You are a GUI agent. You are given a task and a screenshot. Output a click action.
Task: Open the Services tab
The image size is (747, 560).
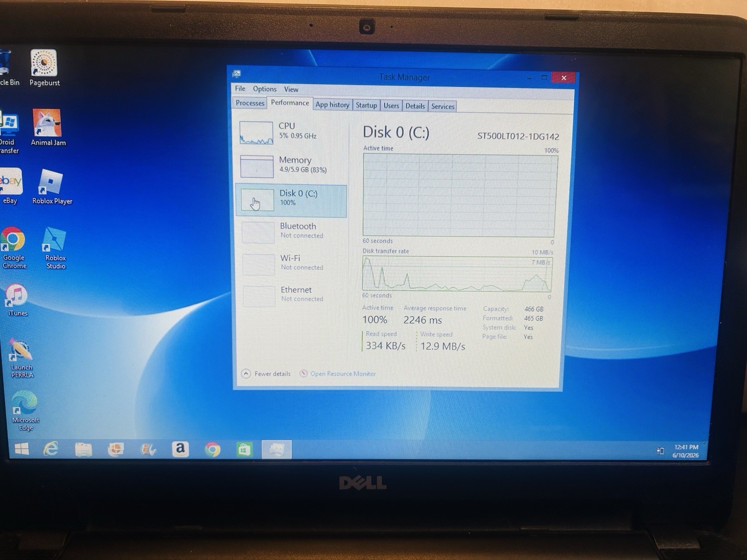click(x=443, y=106)
